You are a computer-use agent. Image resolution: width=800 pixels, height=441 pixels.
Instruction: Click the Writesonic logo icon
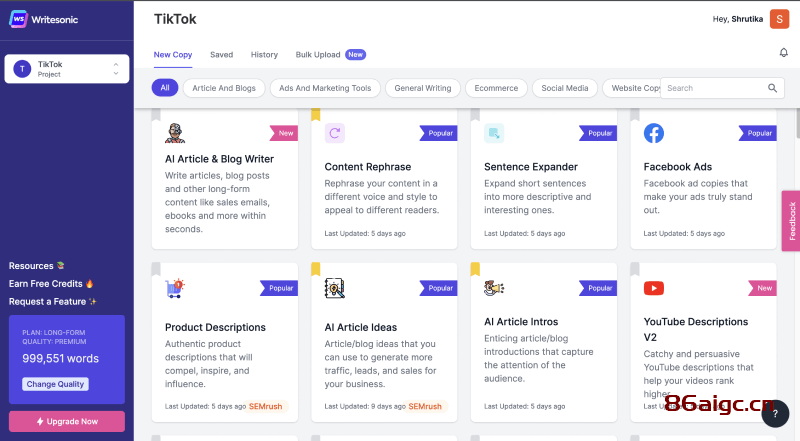pos(18,19)
